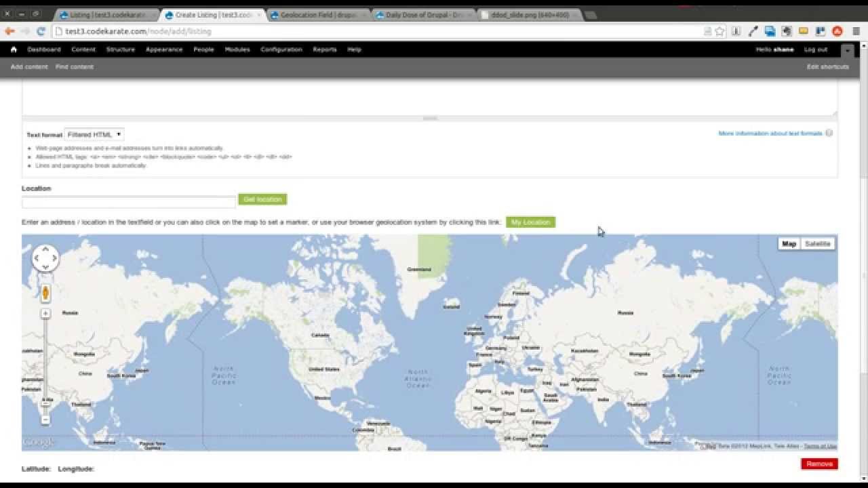Click the map zoom slider handle

[x=45, y=405]
